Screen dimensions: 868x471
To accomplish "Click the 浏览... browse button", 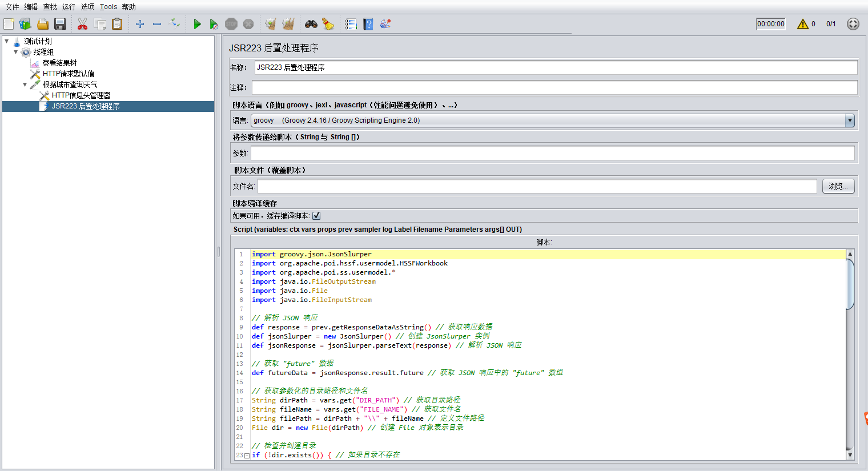I will tap(838, 186).
